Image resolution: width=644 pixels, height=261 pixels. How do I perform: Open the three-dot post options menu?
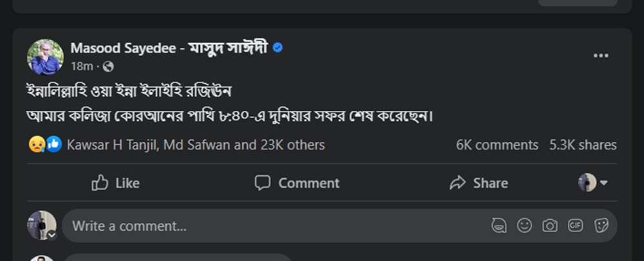tap(600, 56)
